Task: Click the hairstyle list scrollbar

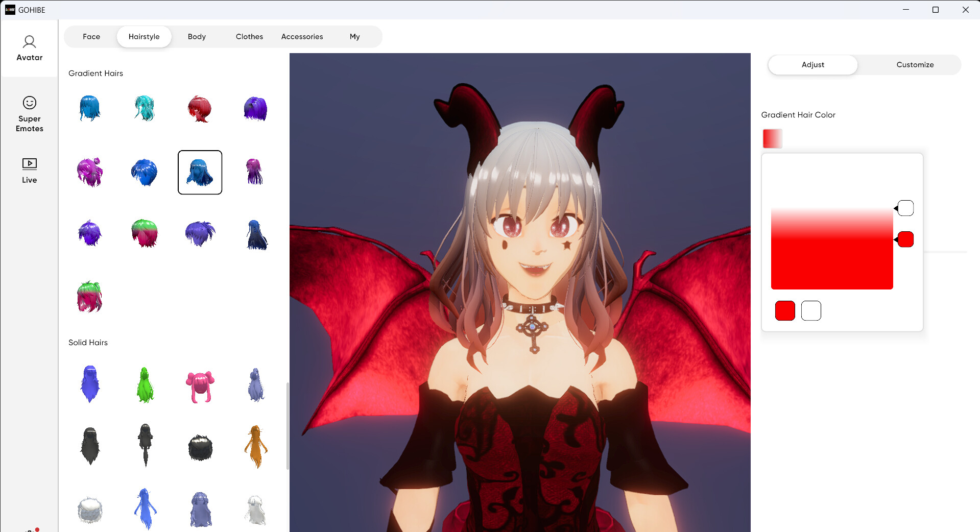Action: pos(288,426)
